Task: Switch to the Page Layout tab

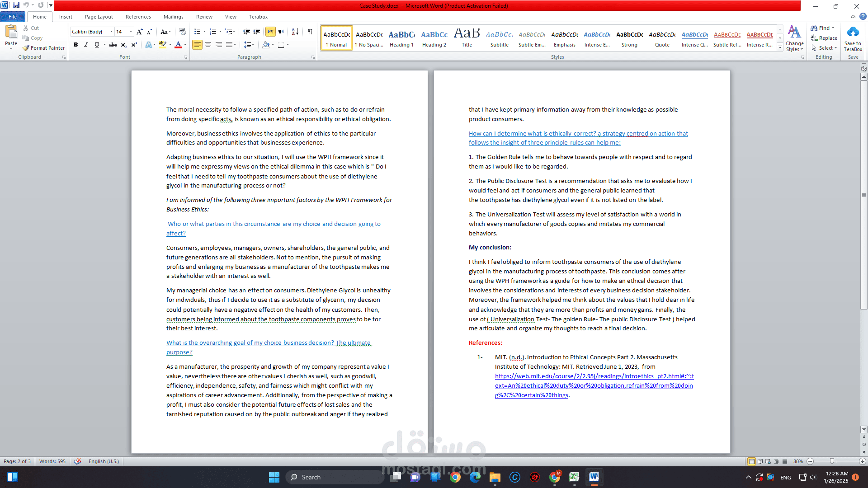Action: [99, 17]
